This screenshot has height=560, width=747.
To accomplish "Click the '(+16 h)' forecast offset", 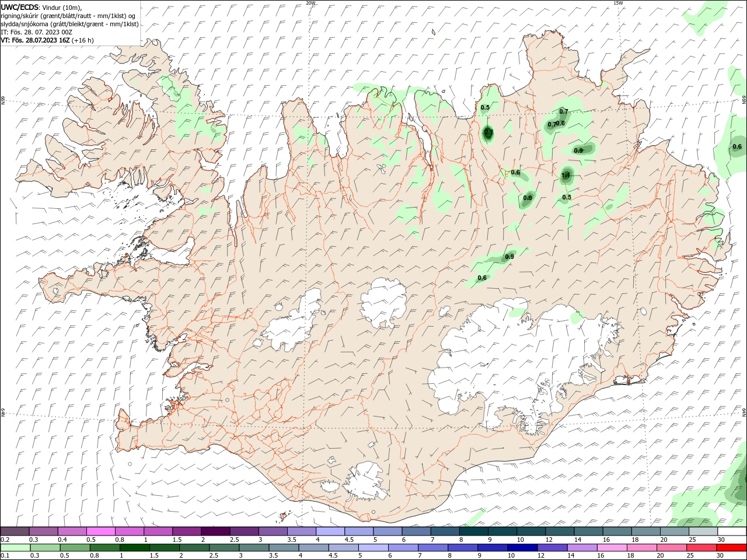I will (83, 40).
